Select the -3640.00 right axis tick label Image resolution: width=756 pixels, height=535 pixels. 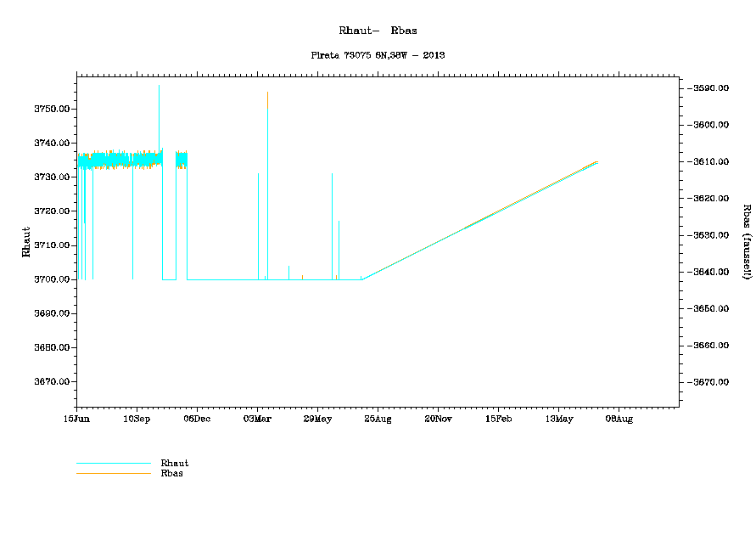pyautogui.click(x=712, y=272)
